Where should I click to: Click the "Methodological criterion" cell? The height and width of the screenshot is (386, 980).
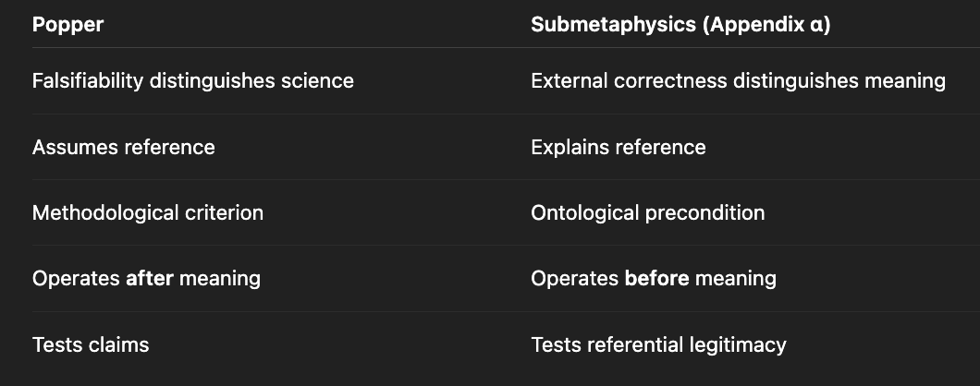tap(147, 212)
